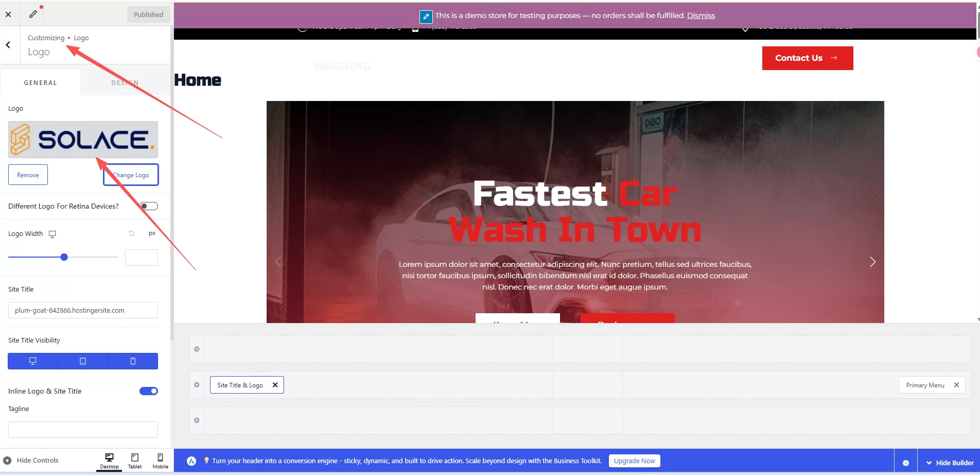Dismiss the demo store notice
The image size is (980, 475).
(701, 15)
